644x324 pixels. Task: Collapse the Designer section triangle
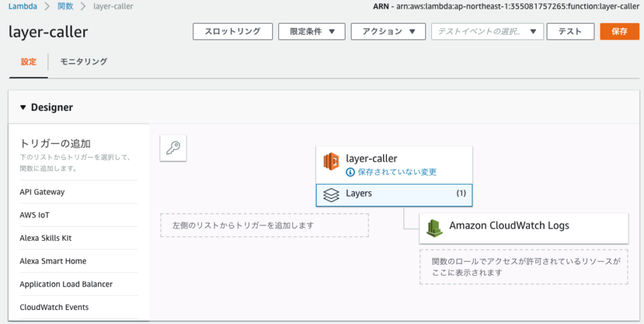23,107
